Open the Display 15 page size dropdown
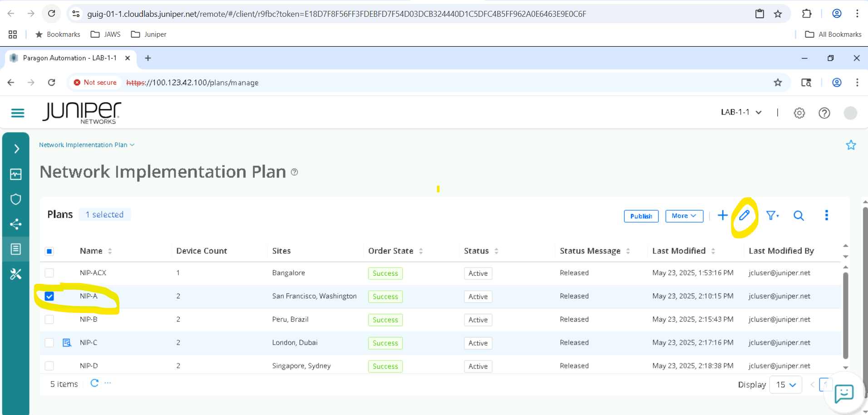This screenshot has height=415, width=868. tap(786, 385)
